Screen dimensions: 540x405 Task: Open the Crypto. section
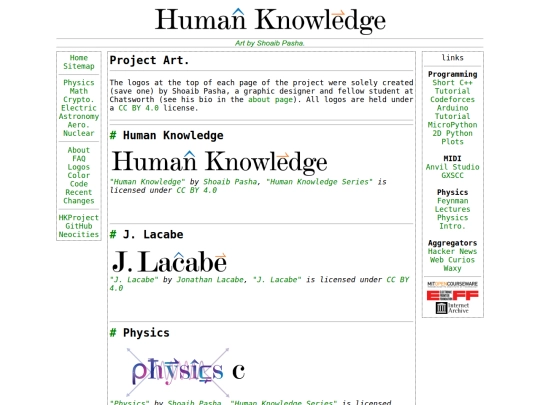coord(79,100)
